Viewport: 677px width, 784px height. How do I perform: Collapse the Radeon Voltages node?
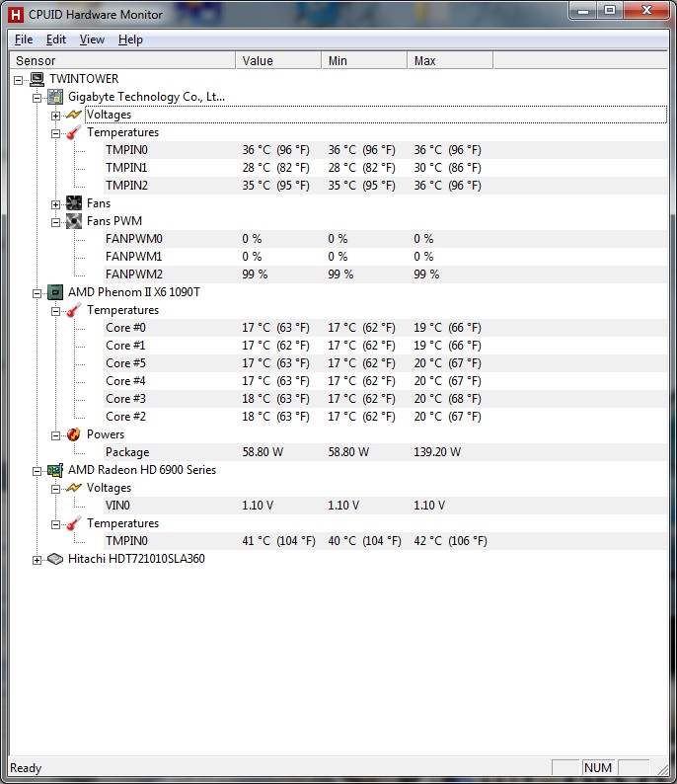pyautogui.click(x=55, y=489)
